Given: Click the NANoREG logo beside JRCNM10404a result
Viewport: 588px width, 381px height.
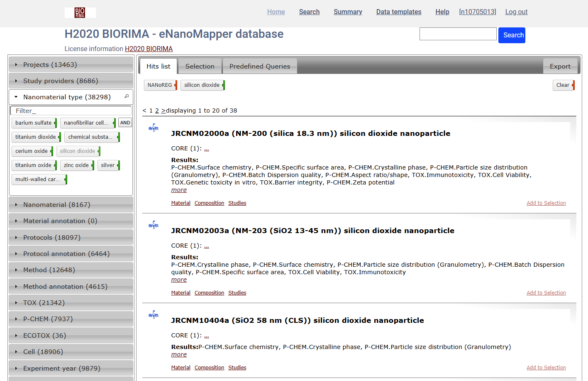Looking at the screenshot, I should (154, 315).
